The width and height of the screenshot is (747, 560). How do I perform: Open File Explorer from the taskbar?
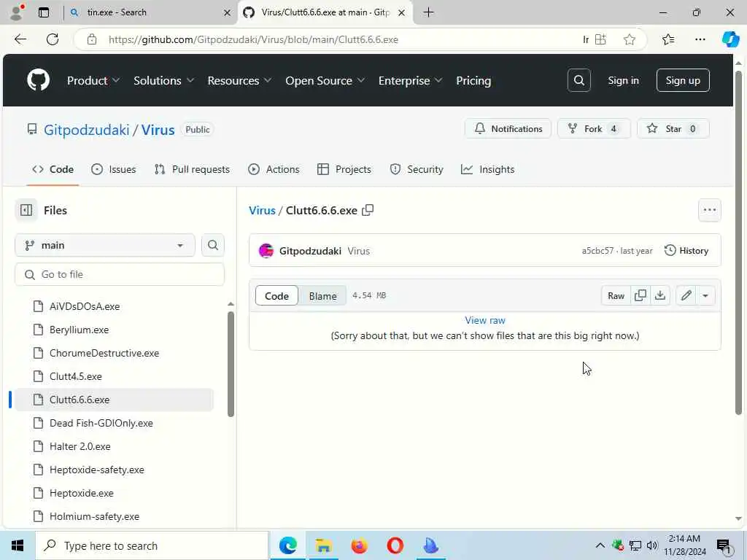pyautogui.click(x=323, y=545)
